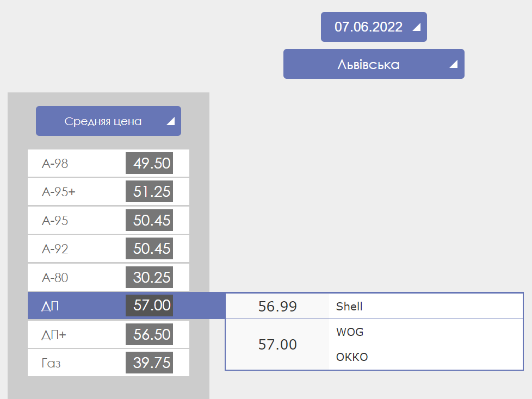Click the Shell station entry
This screenshot has height=399, width=532.
pyautogui.click(x=349, y=307)
